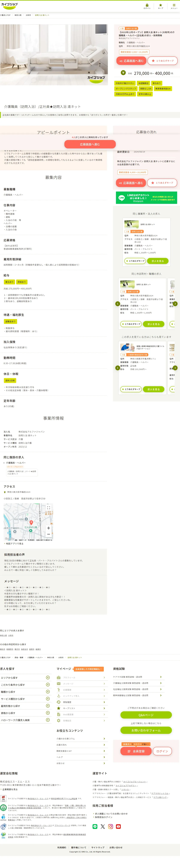Click LINE公式アカウント green banner
Viewport: 180px width, 868px height.
click(146, 198)
